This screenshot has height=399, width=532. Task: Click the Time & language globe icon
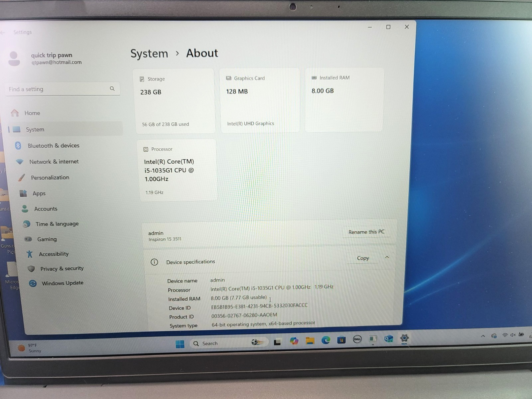27,224
